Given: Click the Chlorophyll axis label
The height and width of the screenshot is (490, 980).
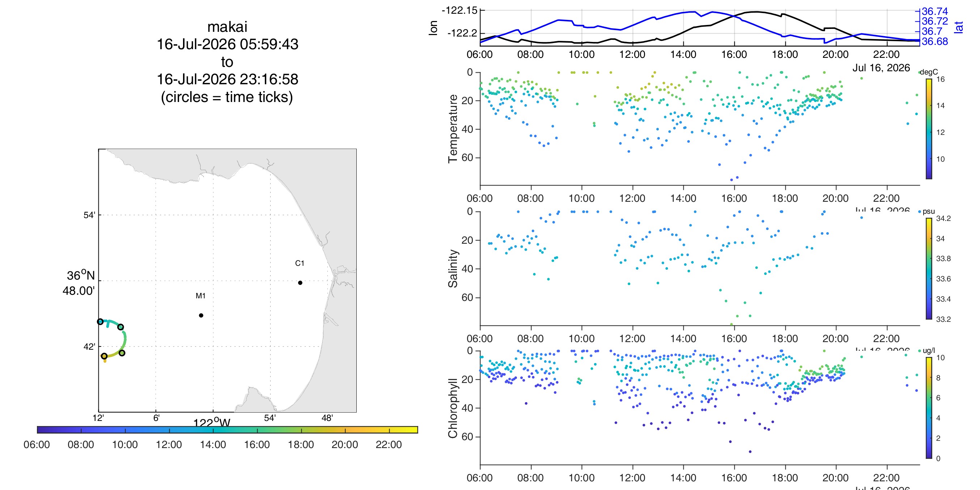Looking at the screenshot, I should pos(453,408).
